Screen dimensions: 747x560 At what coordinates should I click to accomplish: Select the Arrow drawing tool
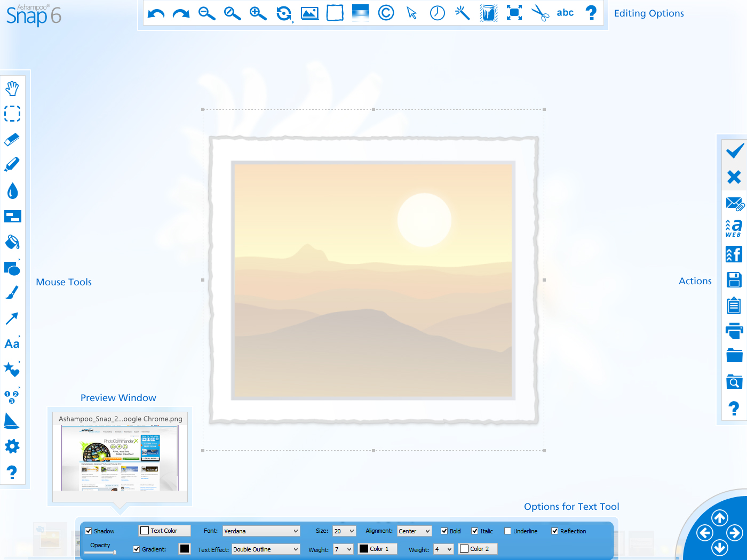click(12, 318)
